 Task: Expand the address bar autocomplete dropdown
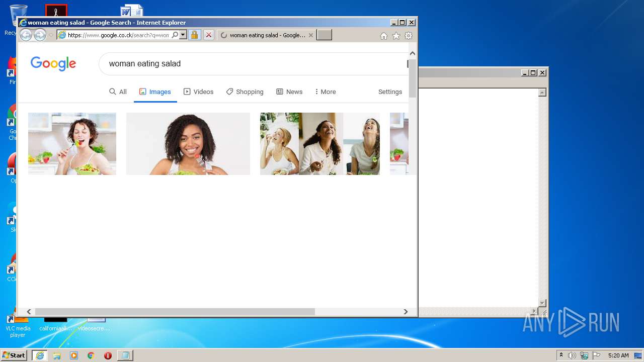click(x=183, y=35)
